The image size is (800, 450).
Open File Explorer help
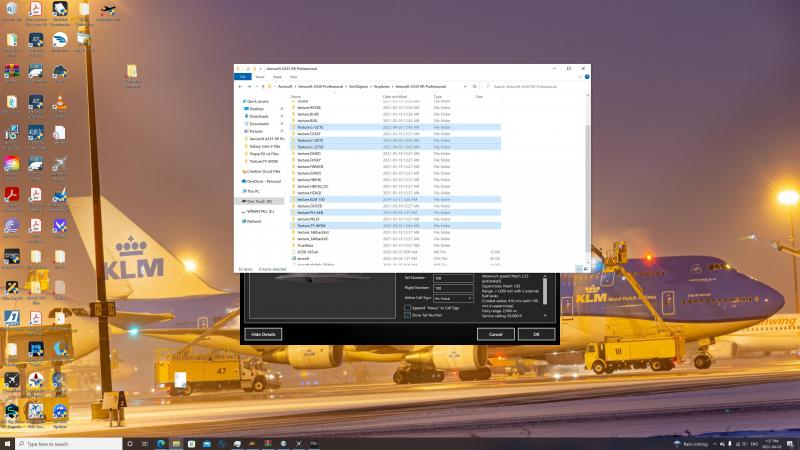587,77
